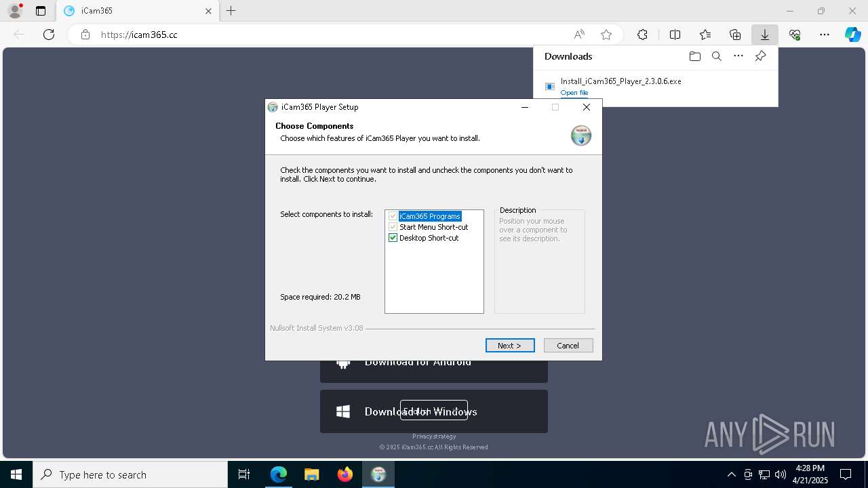This screenshot has width=868, height=488.
Task: Cancel the iCam365 Player setup
Action: (x=568, y=346)
